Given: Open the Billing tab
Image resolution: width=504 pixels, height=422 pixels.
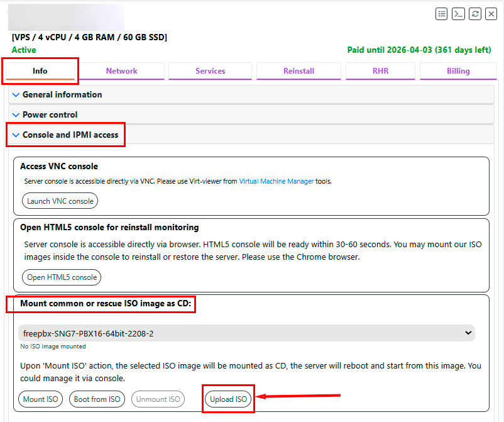Looking at the screenshot, I should point(458,71).
